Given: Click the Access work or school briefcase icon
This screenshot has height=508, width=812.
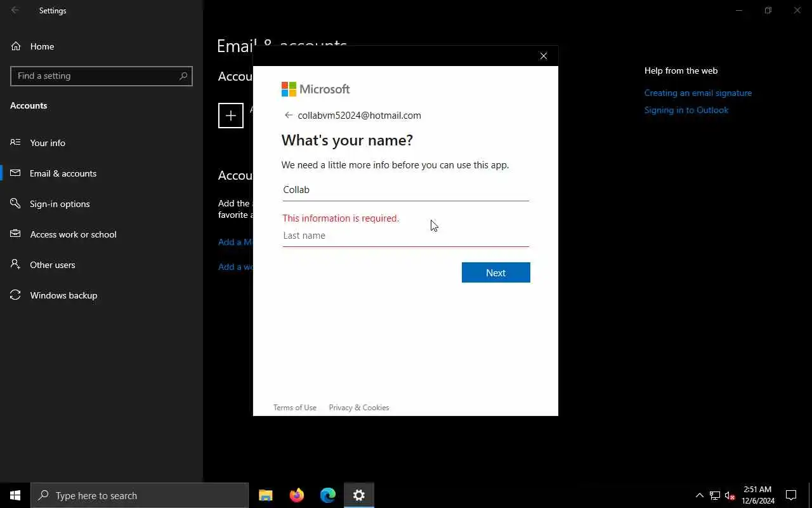Looking at the screenshot, I should coord(16,234).
